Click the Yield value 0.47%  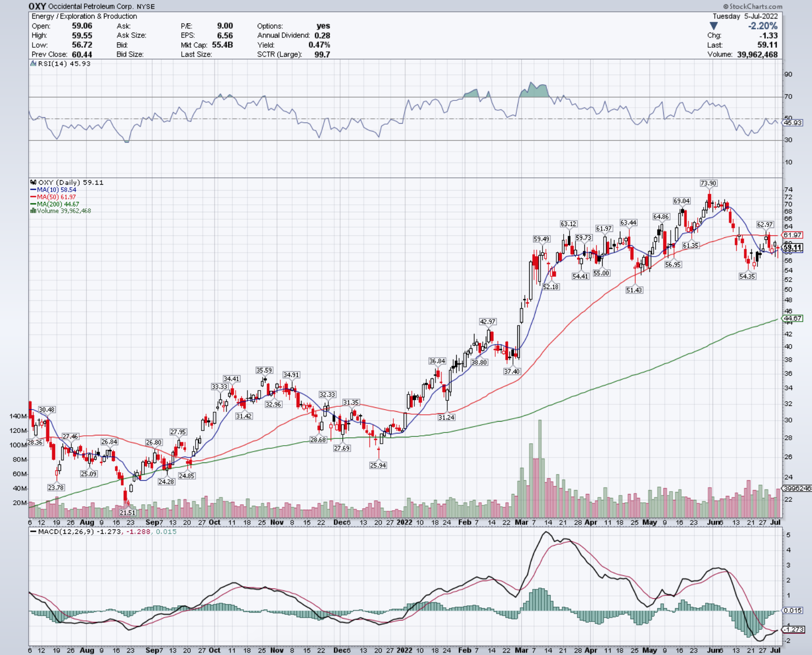[x=319, y=45]
